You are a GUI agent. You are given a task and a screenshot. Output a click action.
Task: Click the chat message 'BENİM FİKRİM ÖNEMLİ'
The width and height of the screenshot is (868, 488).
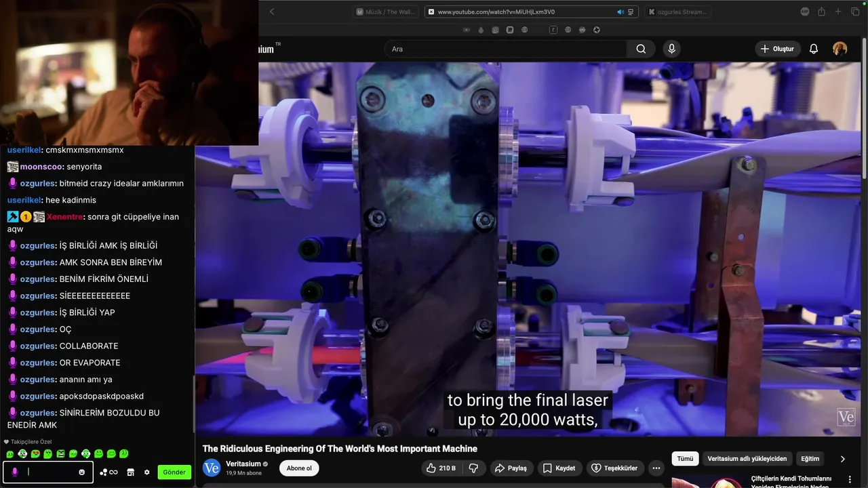[104, 279]
